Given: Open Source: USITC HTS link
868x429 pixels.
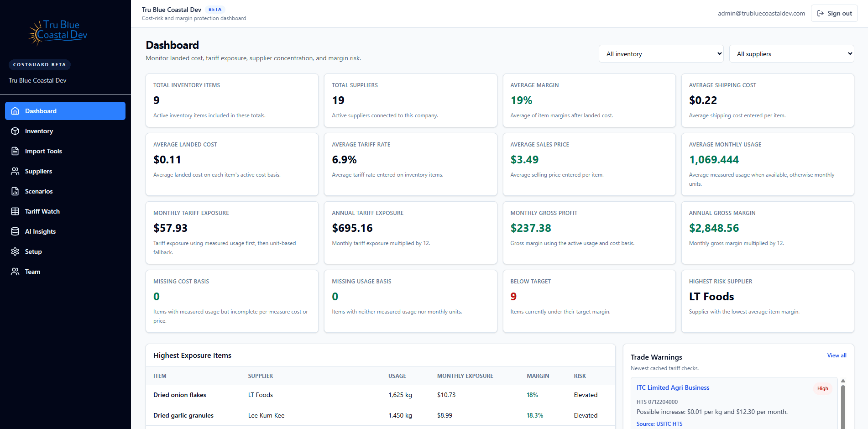Looking at the screenshot, I should tap(659, 424).
